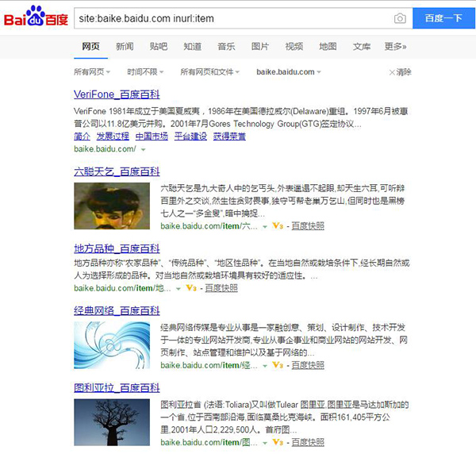Expand arrow next to 经典网络 URL

[x=265, y=366]
